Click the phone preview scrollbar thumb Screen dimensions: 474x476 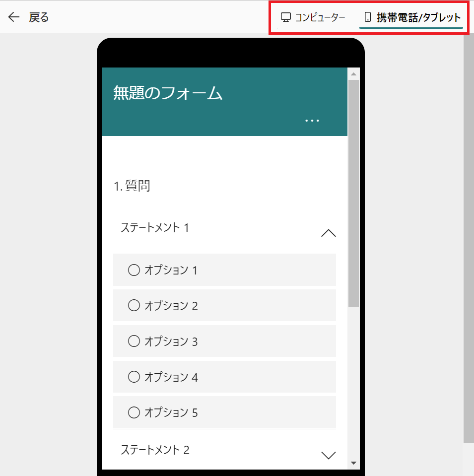click(353, 194)
